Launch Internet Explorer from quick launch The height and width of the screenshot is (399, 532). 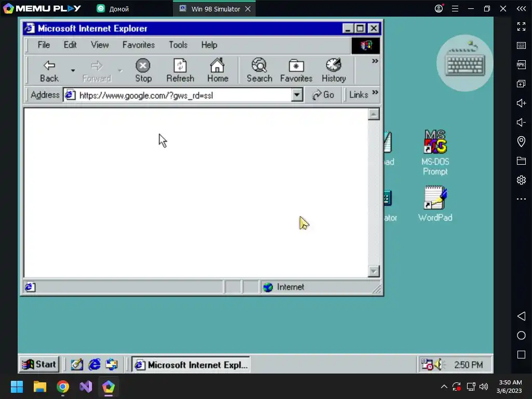click(95, 365)
